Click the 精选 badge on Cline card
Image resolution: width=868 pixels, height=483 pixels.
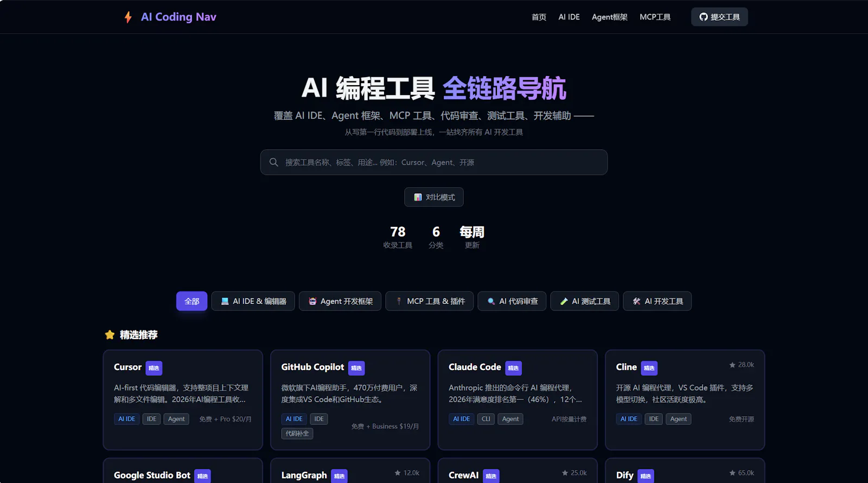tap(649, 368)
